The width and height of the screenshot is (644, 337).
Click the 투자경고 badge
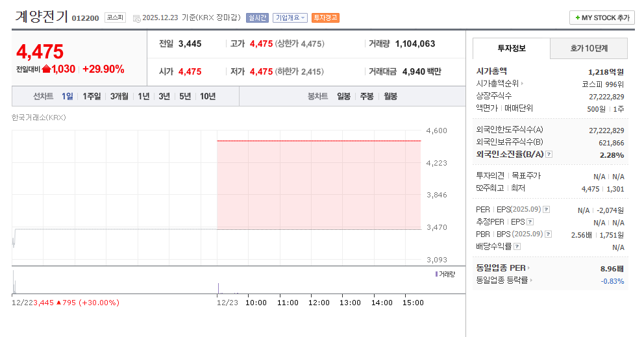pos(325,18)
